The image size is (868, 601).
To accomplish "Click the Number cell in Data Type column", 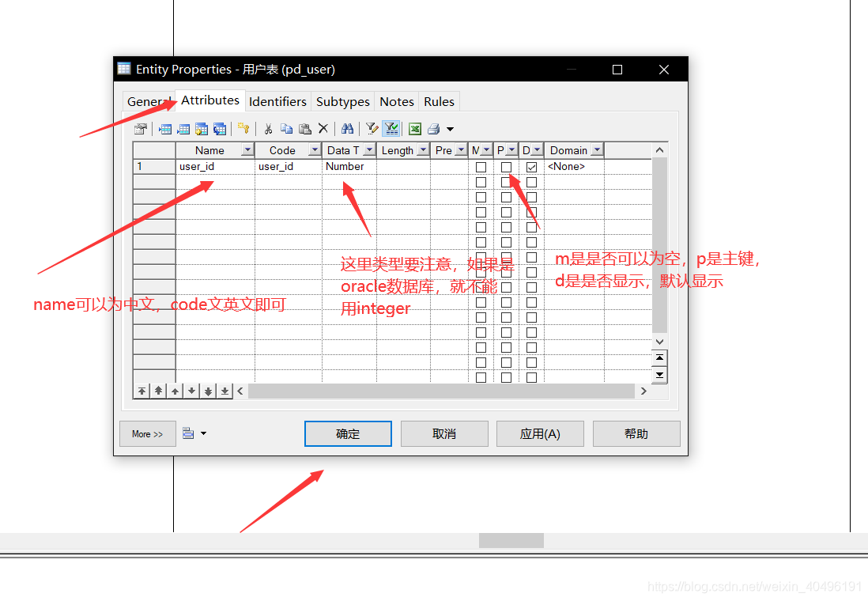I will pos(349,166).
